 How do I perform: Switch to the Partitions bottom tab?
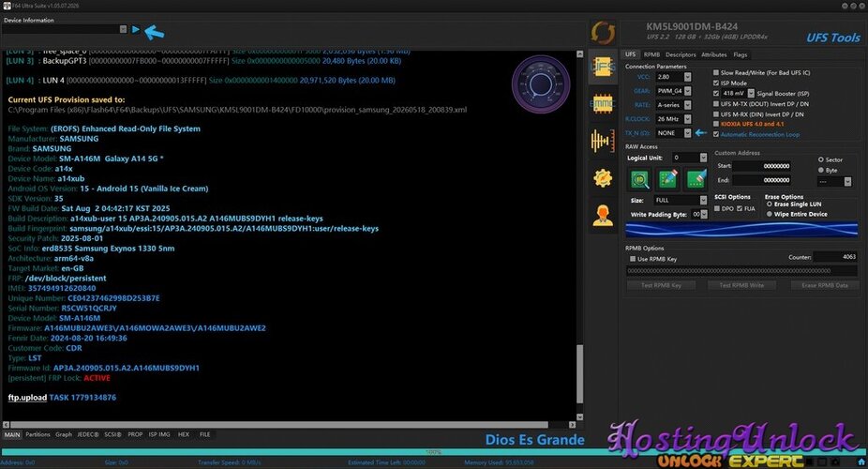pyautogui.click(x=37, y=434)
